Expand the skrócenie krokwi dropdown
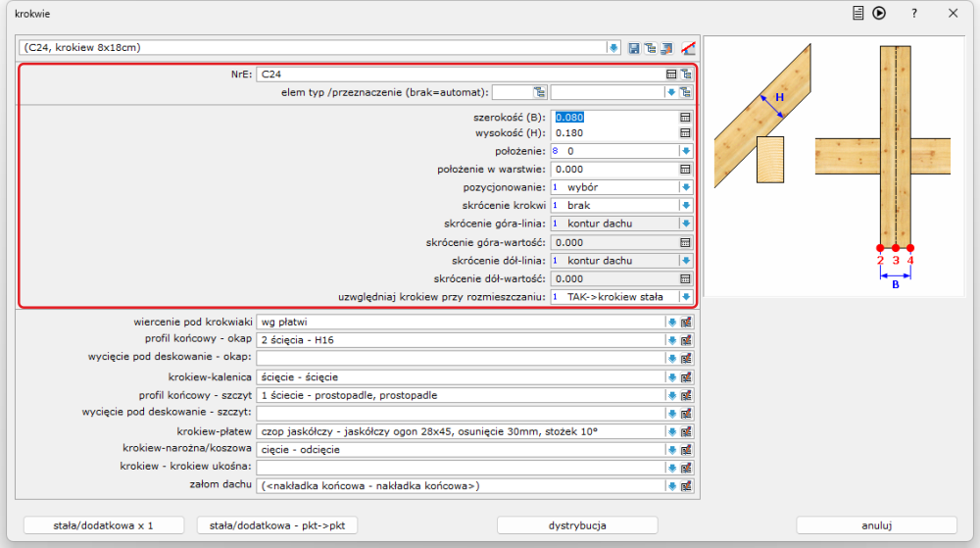The height and width of the screenshot is (548, 980). click(x=686, y=206)
